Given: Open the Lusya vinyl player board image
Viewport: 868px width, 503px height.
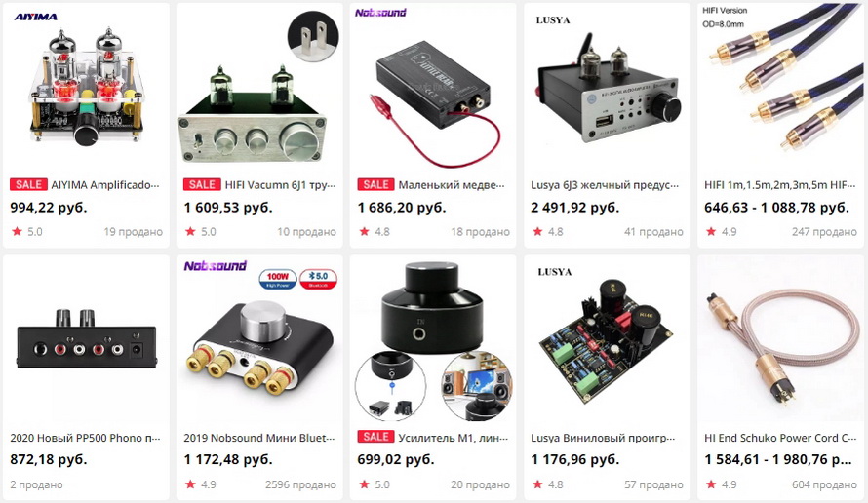Looking at the screenshot, I should (607, 340).
